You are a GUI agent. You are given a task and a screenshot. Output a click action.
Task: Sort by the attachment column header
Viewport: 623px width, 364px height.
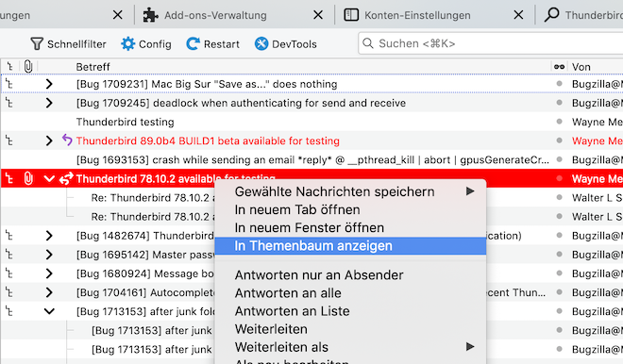click(x=28, y=67)
